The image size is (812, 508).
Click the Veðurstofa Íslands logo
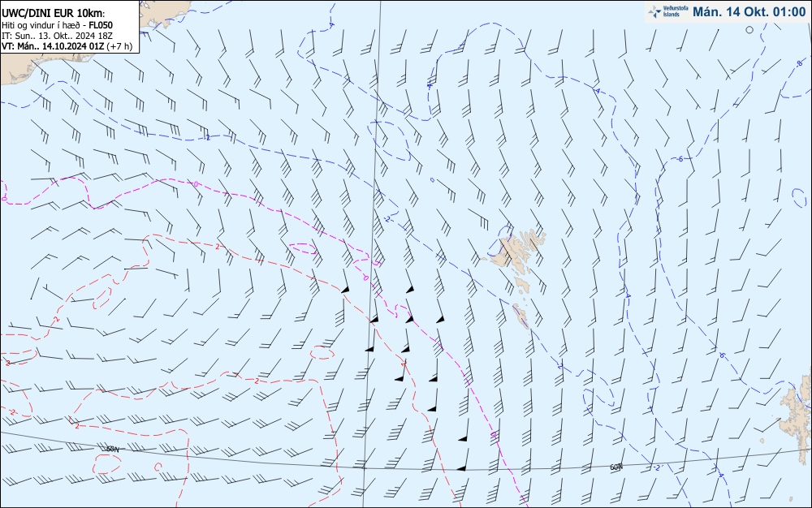pos(667,11)
